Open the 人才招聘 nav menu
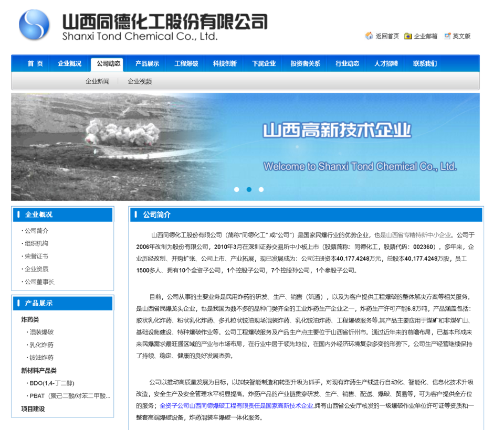504x430 pixels. 386,63
